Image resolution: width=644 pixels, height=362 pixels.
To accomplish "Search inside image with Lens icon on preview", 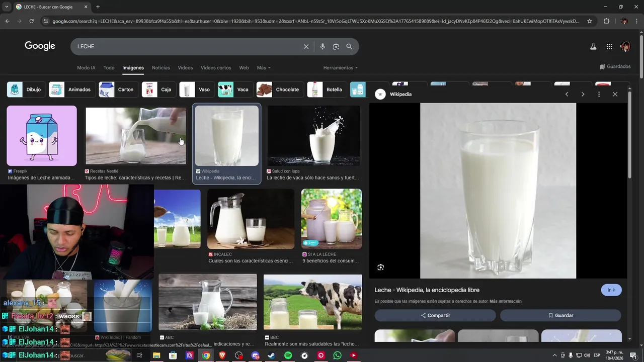I will click(x=380, y=267).
